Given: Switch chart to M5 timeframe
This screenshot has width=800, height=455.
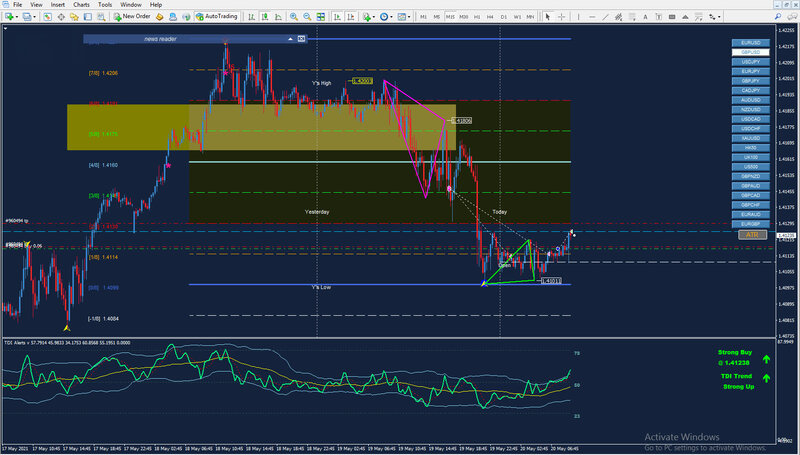Looking at the screenshot, I should [437, 16].
